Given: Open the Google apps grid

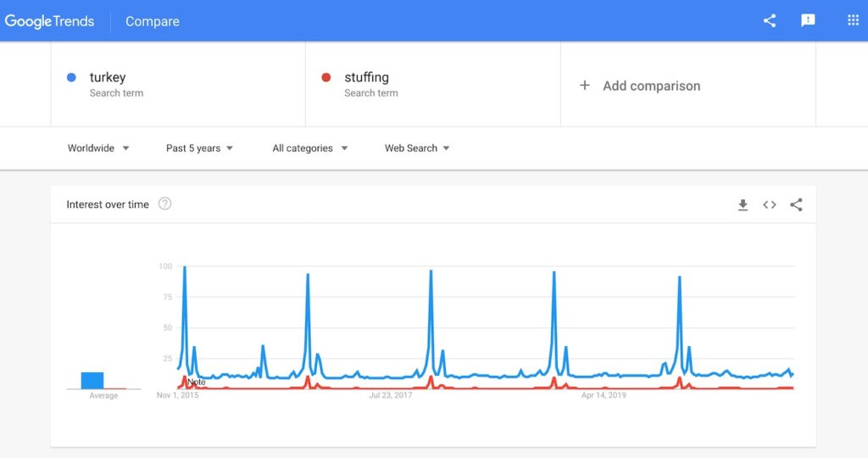Looking at the screenshot, I should click(853, 20).
